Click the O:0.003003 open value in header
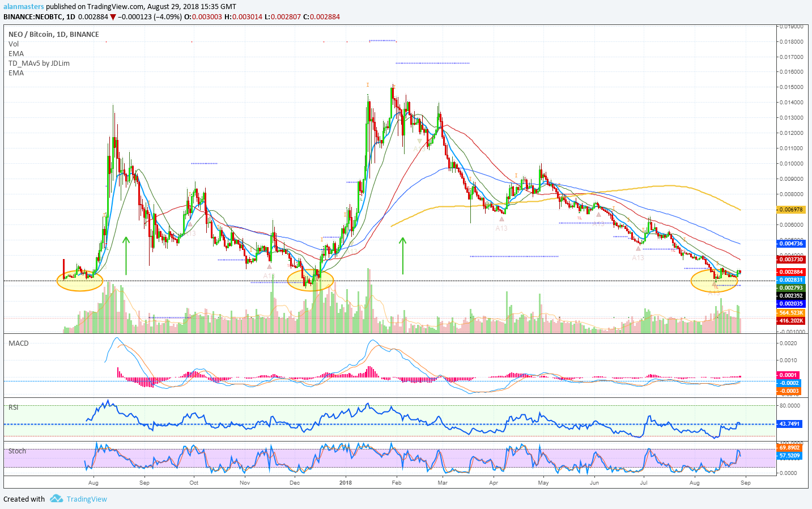Screen dimensions: 812x509 pyautogui.click(x=203, y=17)
